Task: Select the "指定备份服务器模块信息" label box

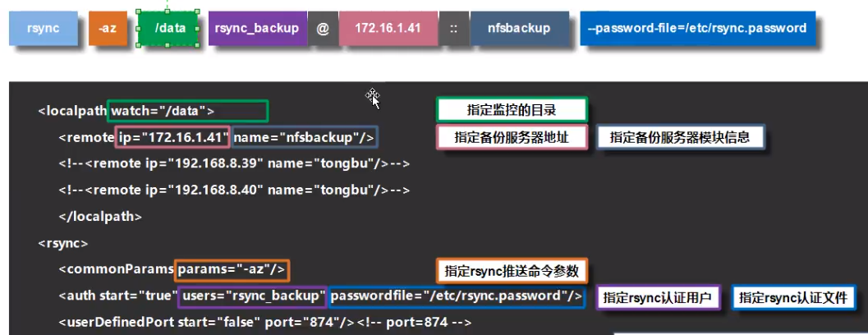Action: (680, 137)
